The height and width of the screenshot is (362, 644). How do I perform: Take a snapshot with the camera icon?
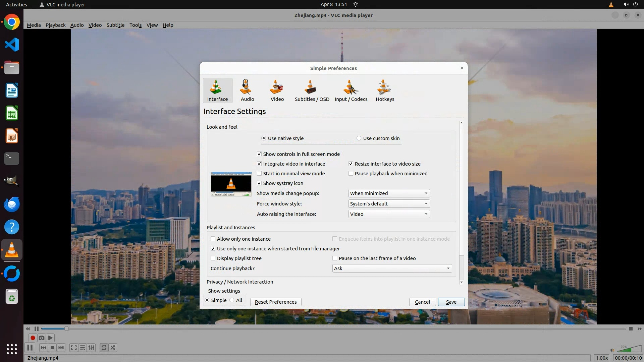click(42, 338)
